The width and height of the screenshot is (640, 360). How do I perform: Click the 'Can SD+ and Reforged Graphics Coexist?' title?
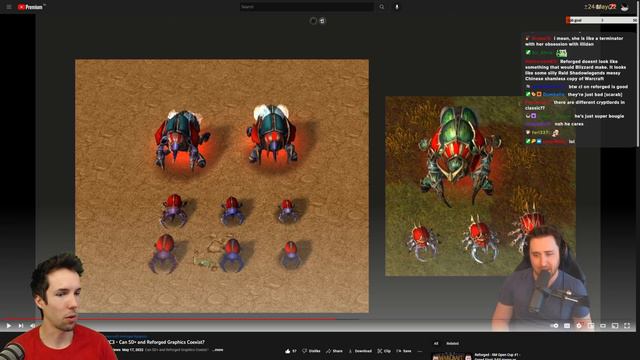[x=156, y=342]
